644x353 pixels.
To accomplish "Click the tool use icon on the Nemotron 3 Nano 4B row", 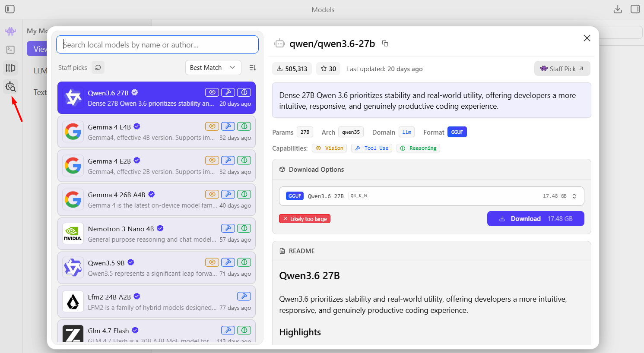I will click(x=228, y=228).
